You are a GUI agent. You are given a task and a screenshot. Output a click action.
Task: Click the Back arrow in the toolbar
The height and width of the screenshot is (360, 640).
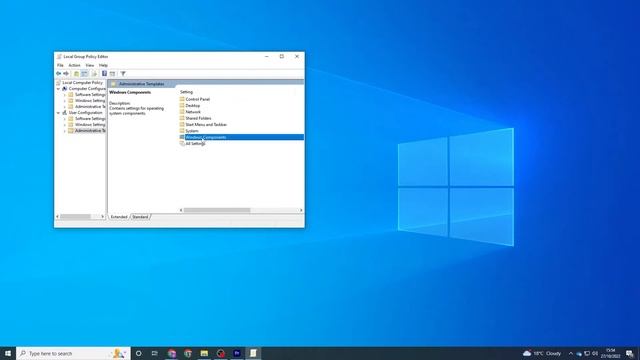coord(58,73)
